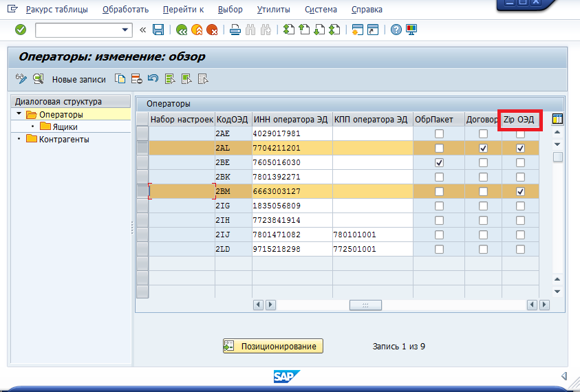
Task: Click the horizontal scrollbar thumb under table
Action: (x=365, y=305)
